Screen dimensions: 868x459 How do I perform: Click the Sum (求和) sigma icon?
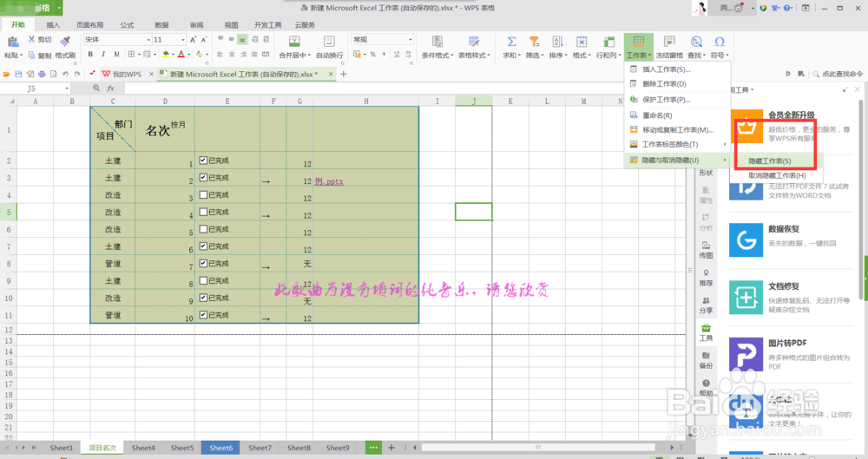[511, 42]
